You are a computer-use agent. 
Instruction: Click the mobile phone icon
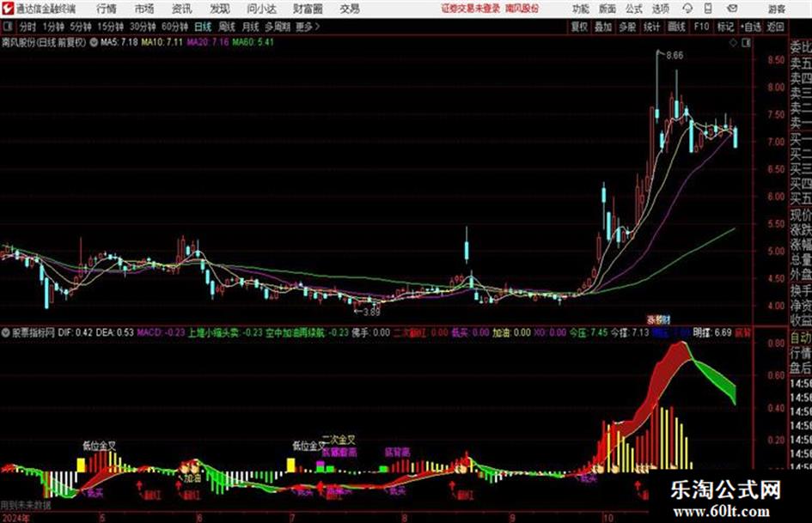(708, 9)
